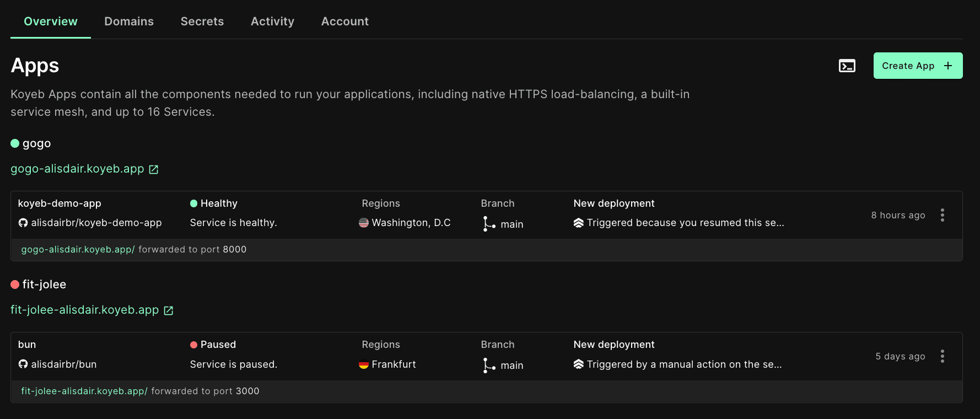Click the deployment stack icon in bun row
The image size is (980, 419).
pyautogui.click(x=578, y=364)
